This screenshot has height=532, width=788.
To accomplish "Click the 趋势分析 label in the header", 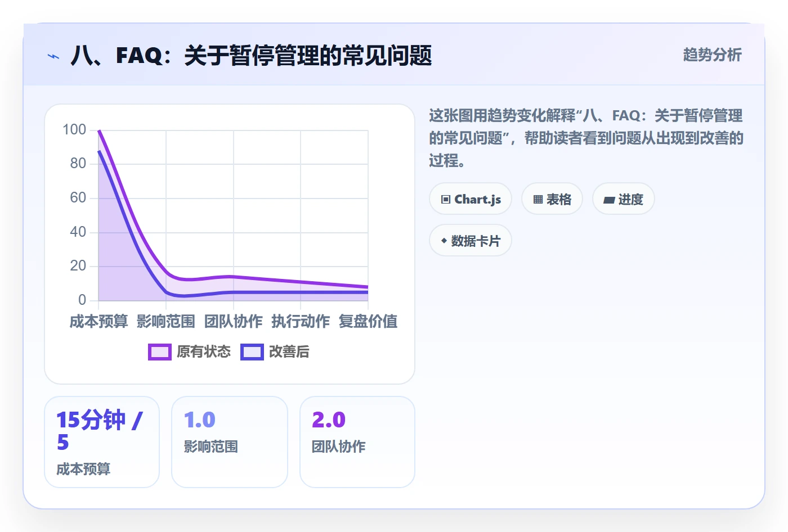I will (712, 55).
